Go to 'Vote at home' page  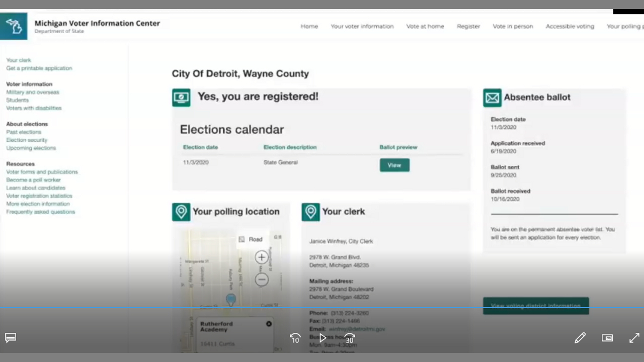tap(425, 26)
